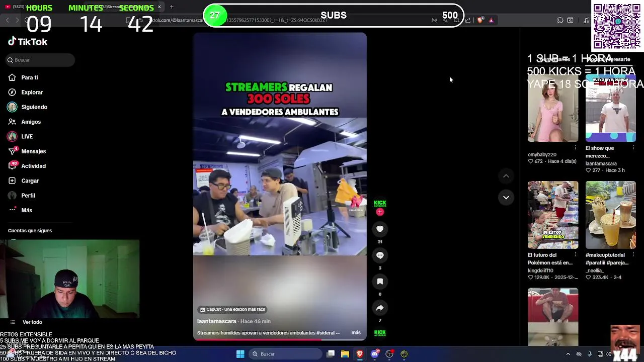The height and width of the screenshot is (362, 644).
Task: Click CapCut - Una edición más fácil tag
Action: point(232,309)
